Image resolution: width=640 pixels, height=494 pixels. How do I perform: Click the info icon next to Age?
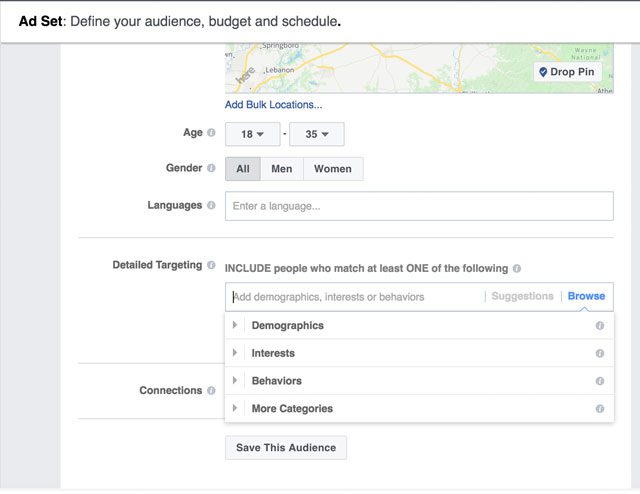point(211,133)
